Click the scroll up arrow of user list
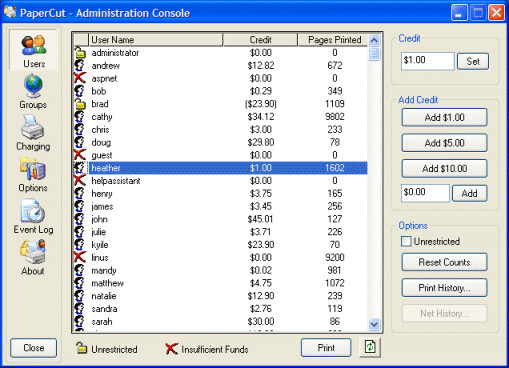This screenshot has height=368, width=509. [x=374, y=41]
